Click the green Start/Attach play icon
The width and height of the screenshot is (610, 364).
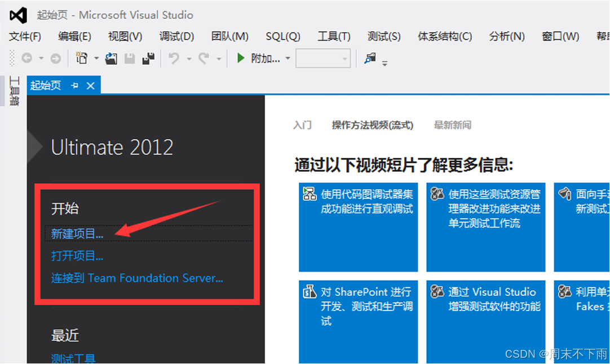click(x=240, y=59)
